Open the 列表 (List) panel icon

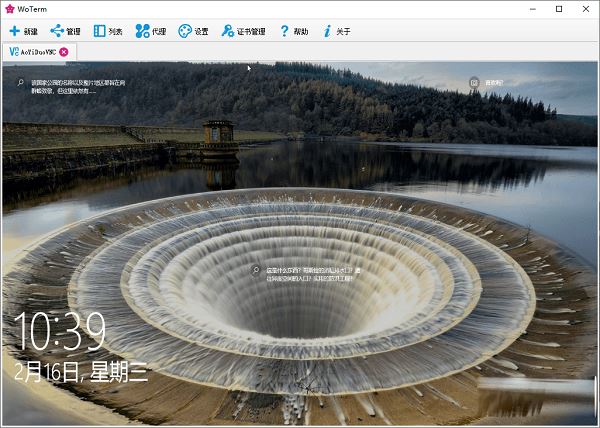(99, 31)
